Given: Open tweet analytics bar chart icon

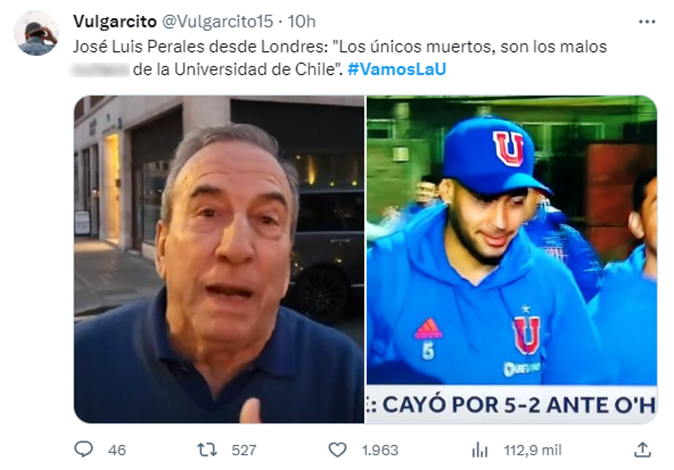Looking at the screenshot, I should coord(480,450).
